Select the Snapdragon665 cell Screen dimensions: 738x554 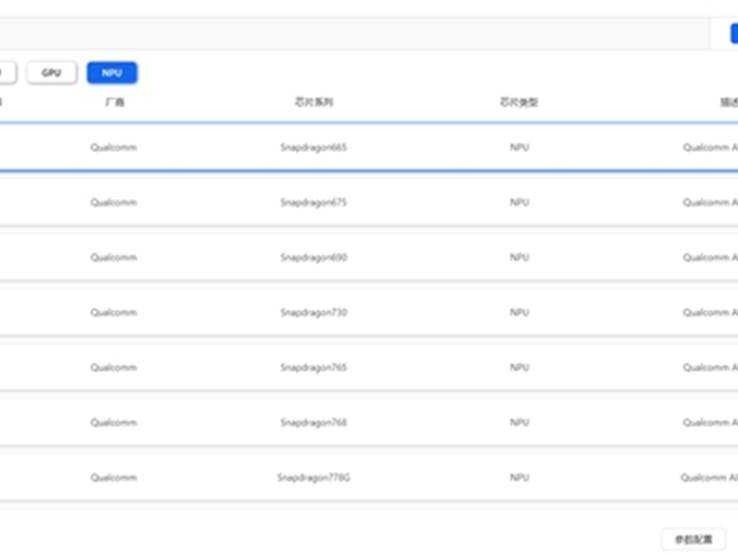tap(313, 147)
